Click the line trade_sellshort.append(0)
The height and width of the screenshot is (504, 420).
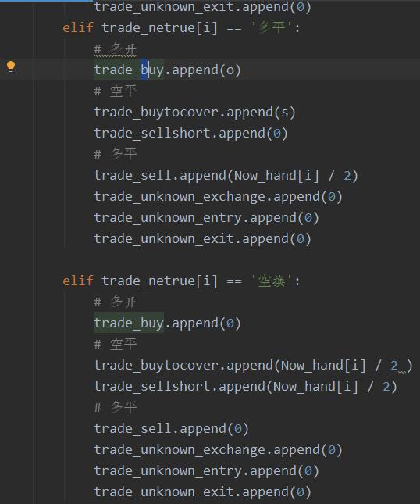point(190,134)
